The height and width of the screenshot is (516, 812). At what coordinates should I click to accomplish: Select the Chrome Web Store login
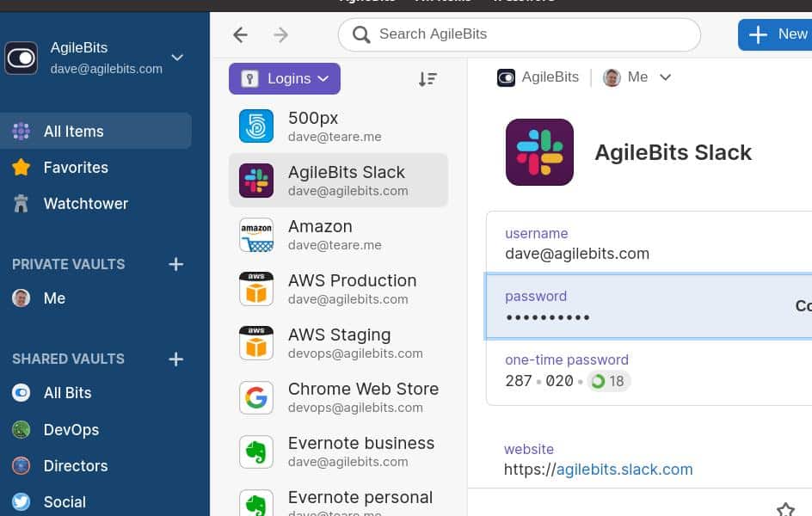(x=338, y=397)
